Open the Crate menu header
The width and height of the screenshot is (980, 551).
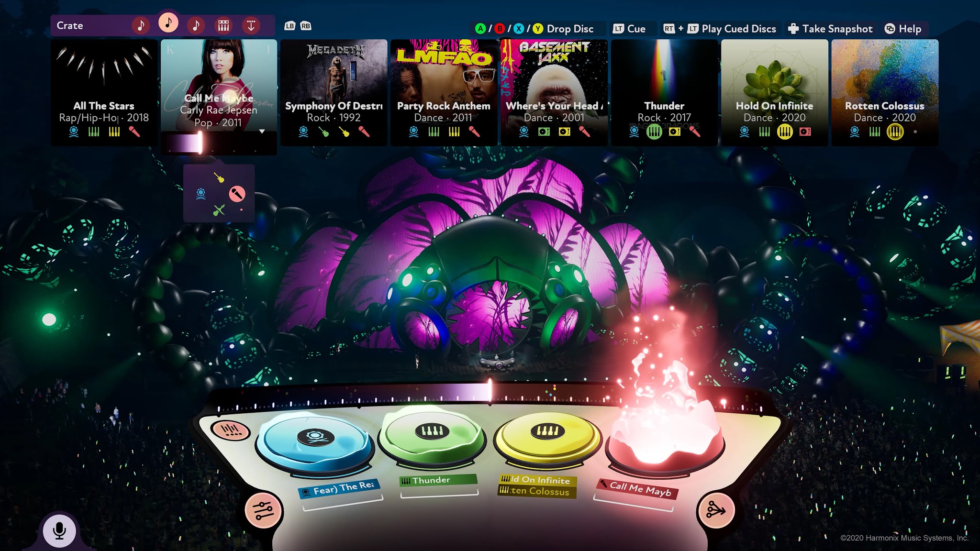point(70,25)
